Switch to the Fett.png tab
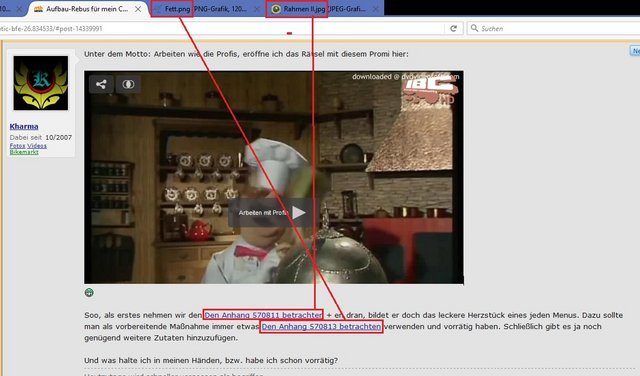The image size is (640, 376). 204,9
